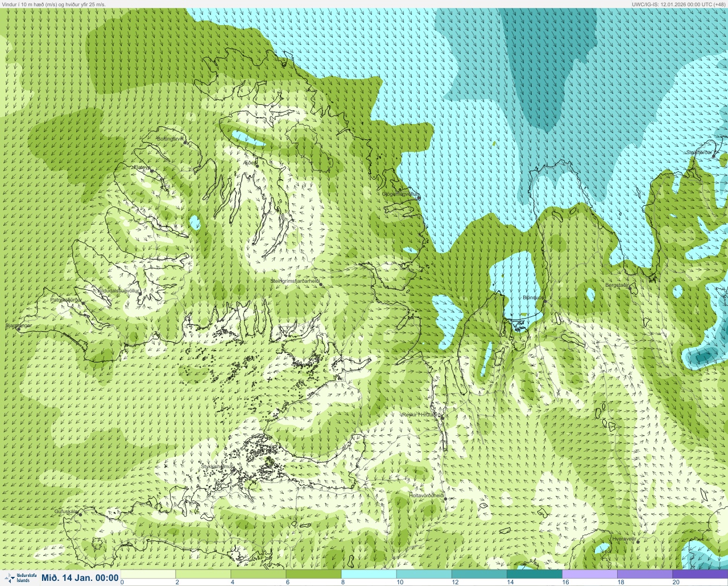This screenshot has width=728, height=586.
Task: Pick the 14–16 m/s dark teal legend swatch
Action: pos(535,574)
